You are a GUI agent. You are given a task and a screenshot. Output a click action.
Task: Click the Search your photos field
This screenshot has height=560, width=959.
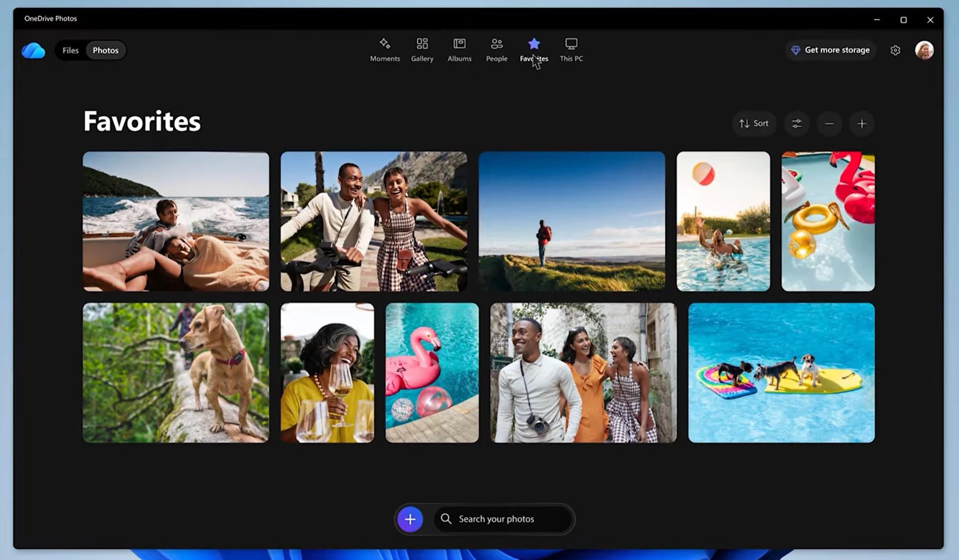tap(503, 519)
